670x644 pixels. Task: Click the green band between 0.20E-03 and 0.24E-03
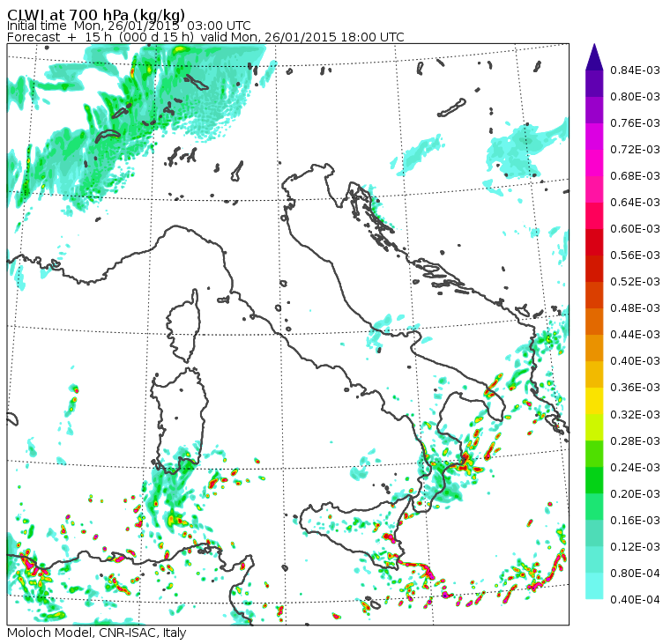[x=594, y=480]
